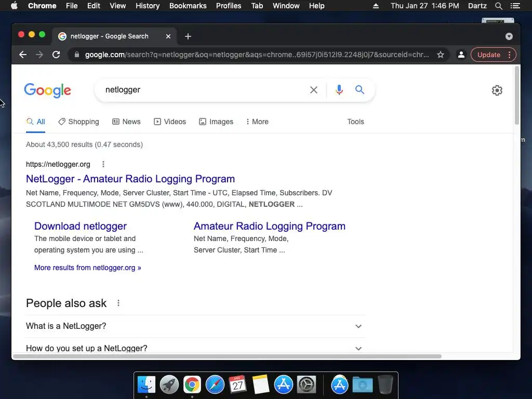Open Spotlight search in menu bar
The height and width of the screenshot is (399, 532).
click(499, 6)
